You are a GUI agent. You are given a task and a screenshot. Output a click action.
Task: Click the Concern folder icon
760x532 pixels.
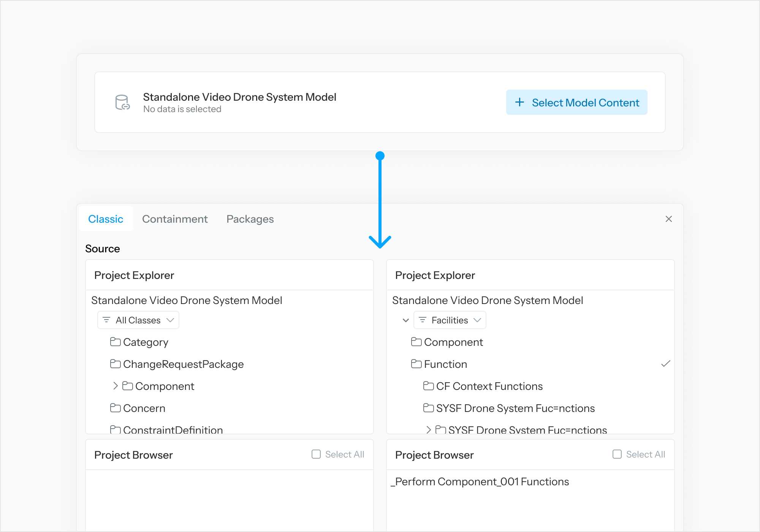115,408
